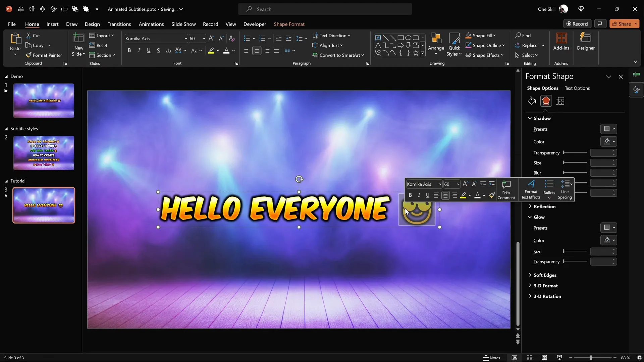Viewport: 644px width, 362px height.
Task: Click New Comment in the mini toolbar
Action: [x=506, y=190]
